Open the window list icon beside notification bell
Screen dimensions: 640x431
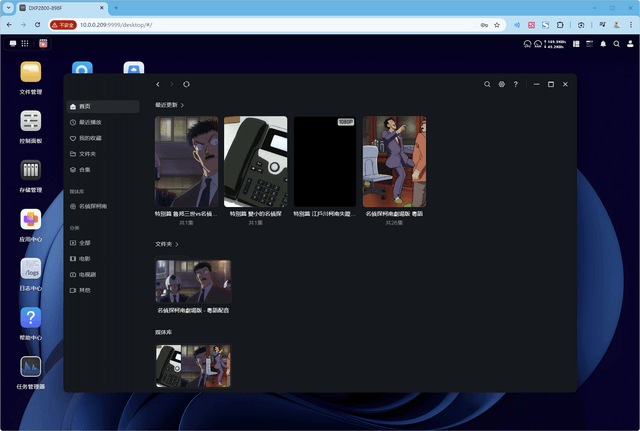pyautogui.click(x=589, y=44)
